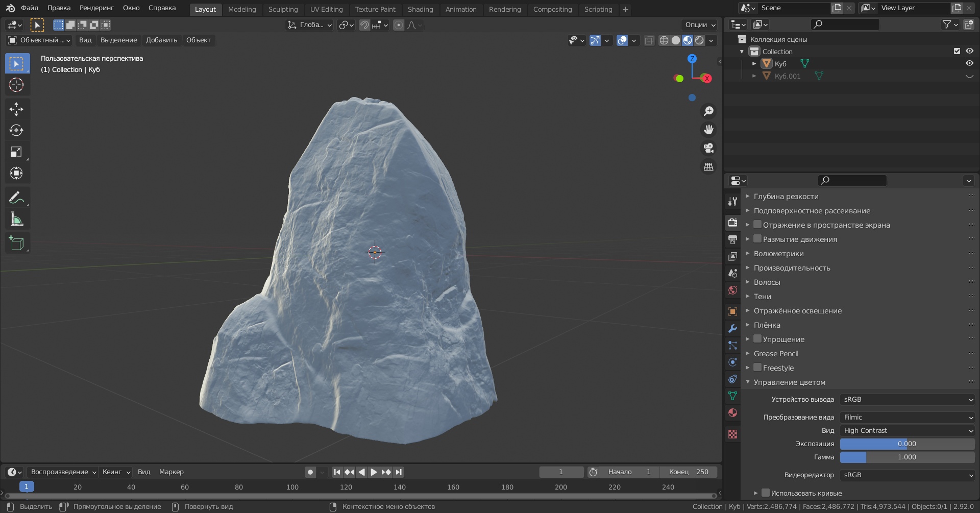This screenshot has height=513, width=980.
Task: Jump to the animation end frame
Action: pos(399,472)
